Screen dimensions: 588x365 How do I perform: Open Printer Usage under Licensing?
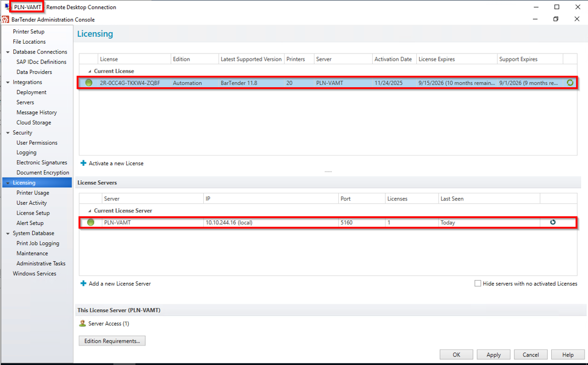click(33, 193)
